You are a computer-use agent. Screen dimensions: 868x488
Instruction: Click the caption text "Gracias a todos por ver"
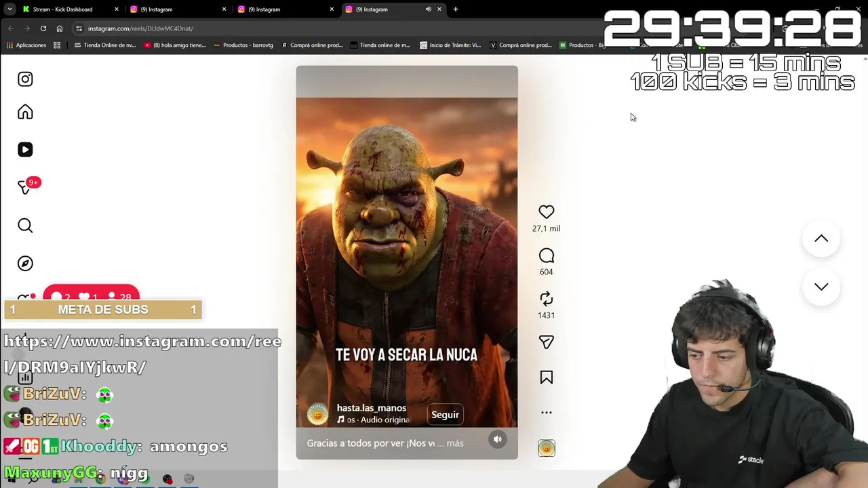point(355,443)
